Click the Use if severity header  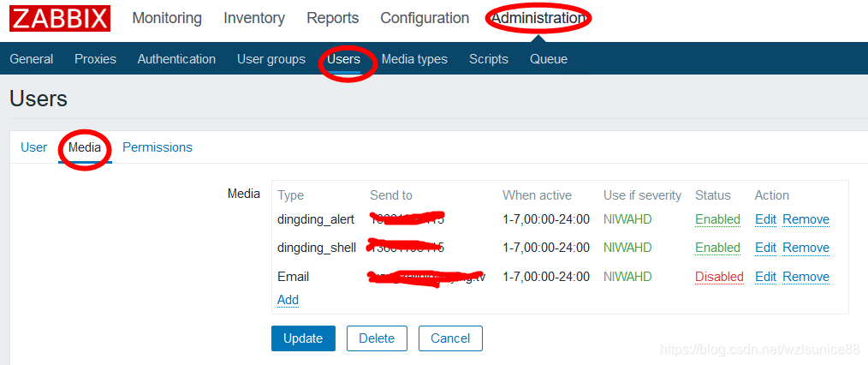(x=642, y=195)
